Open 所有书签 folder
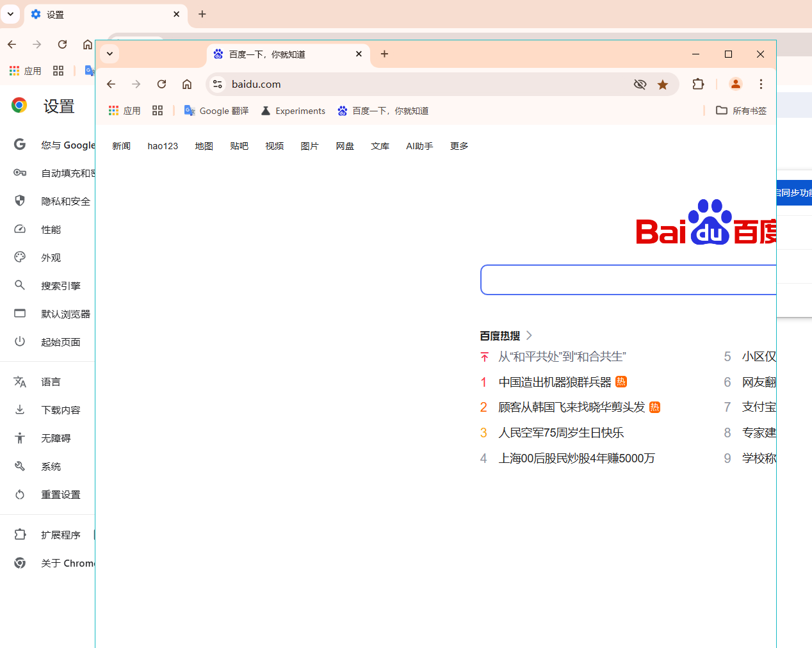 pyautogui.click(x=741, y=111)
